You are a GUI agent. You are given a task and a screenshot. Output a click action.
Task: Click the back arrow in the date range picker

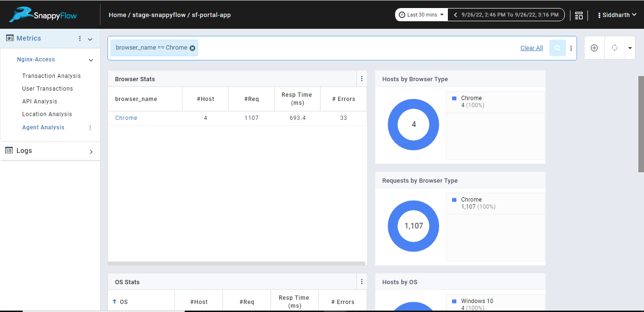pos(454,15)
